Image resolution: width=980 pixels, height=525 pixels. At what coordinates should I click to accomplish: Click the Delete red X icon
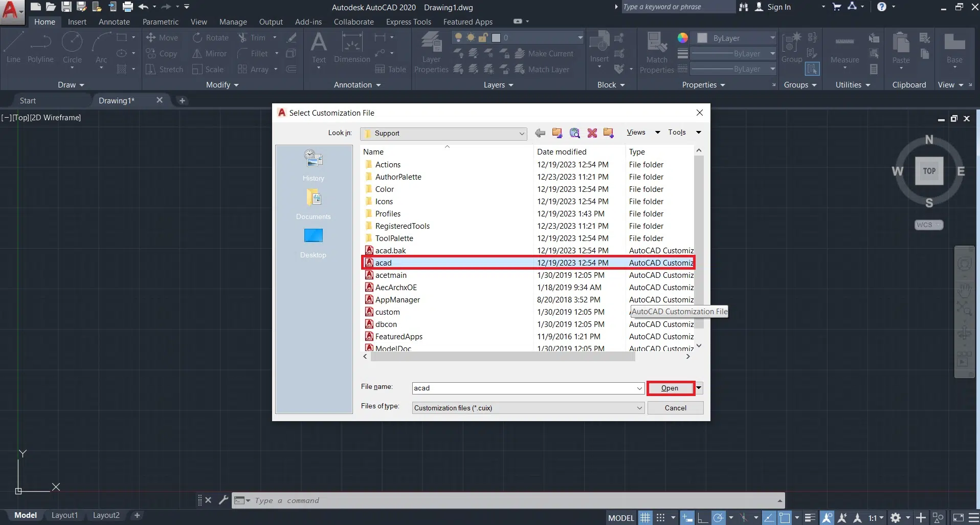click(x=592, y=133)
